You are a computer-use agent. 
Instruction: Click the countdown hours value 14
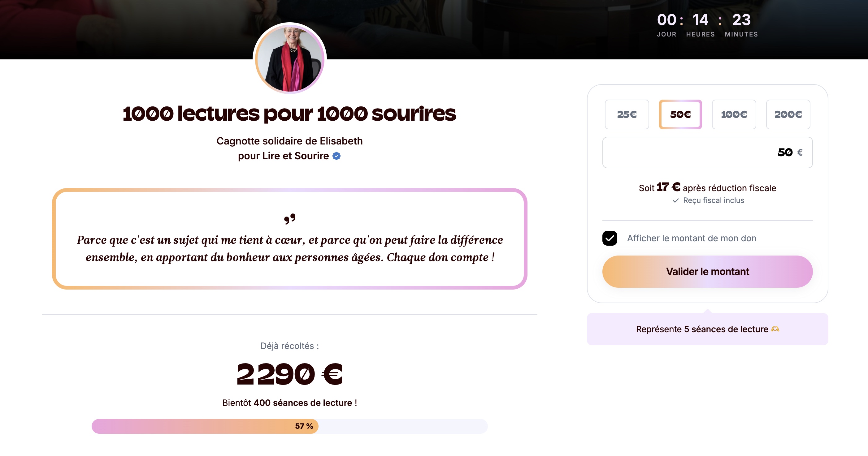click(700, 20)
